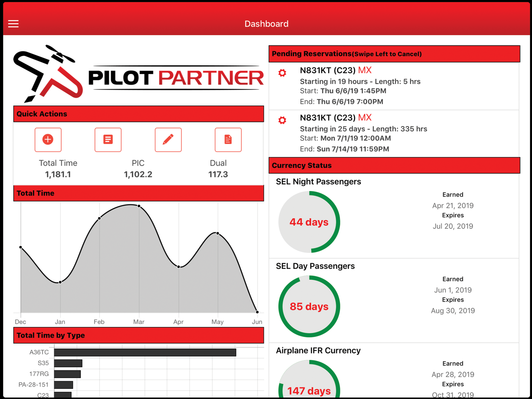Click the PA-28-151 axis label
Image resolution: width=532 pixels, height=399 pixels.
tap(33, 385)
